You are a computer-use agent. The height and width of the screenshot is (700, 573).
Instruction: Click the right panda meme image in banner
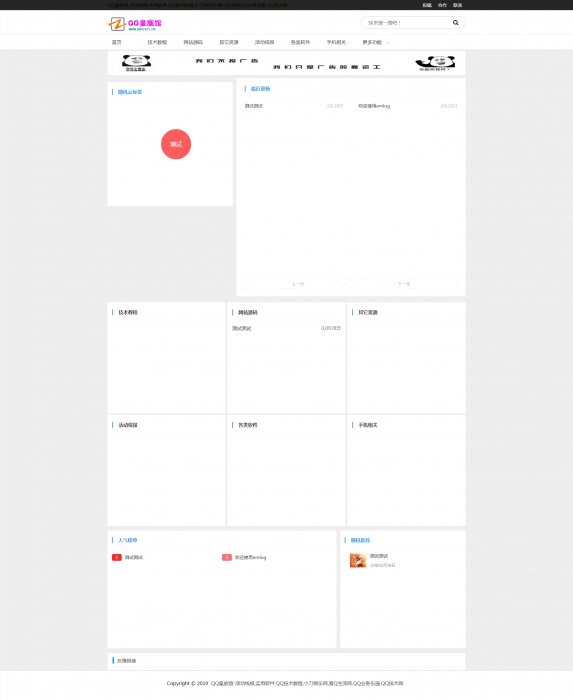[x=435, y=63]
